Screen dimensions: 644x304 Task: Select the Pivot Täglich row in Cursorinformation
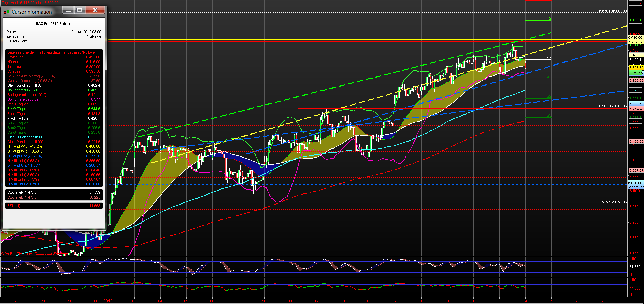[x=54, y=118]
